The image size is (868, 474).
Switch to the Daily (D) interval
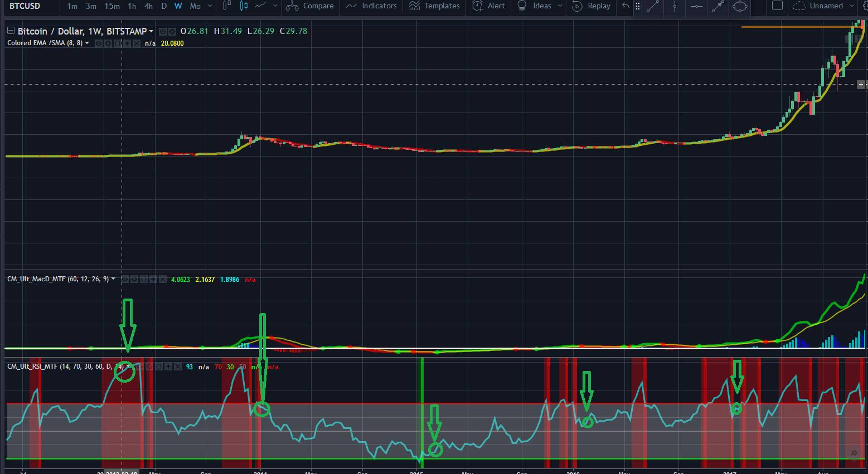[164, 6]
